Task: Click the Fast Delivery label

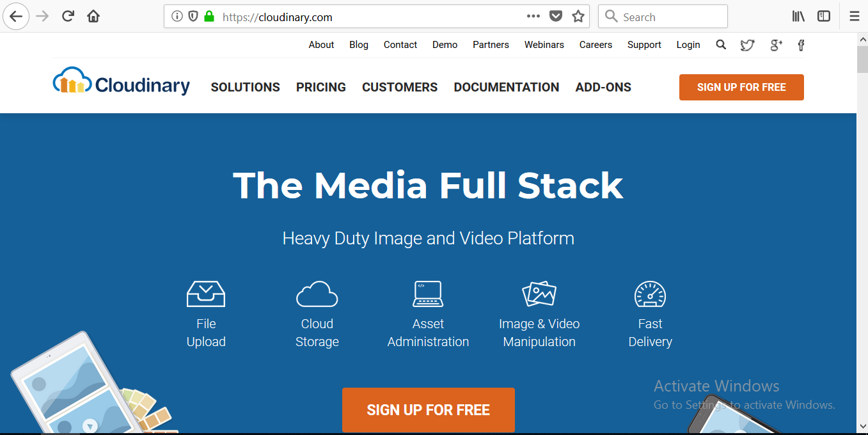Action: click(x=650, y=333)
